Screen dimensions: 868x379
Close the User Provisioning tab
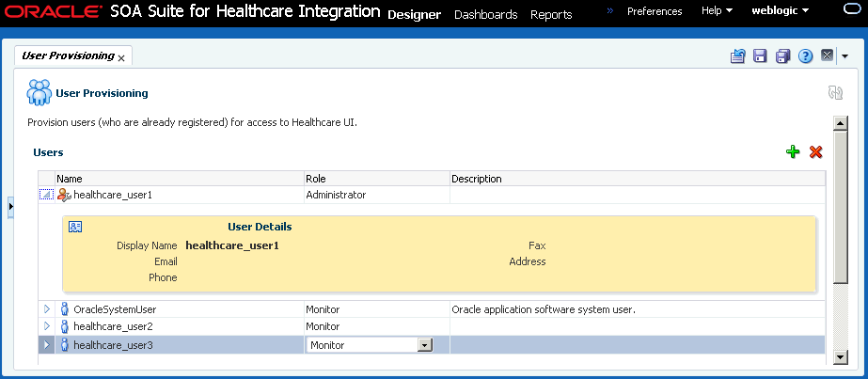tap(121, 58)
